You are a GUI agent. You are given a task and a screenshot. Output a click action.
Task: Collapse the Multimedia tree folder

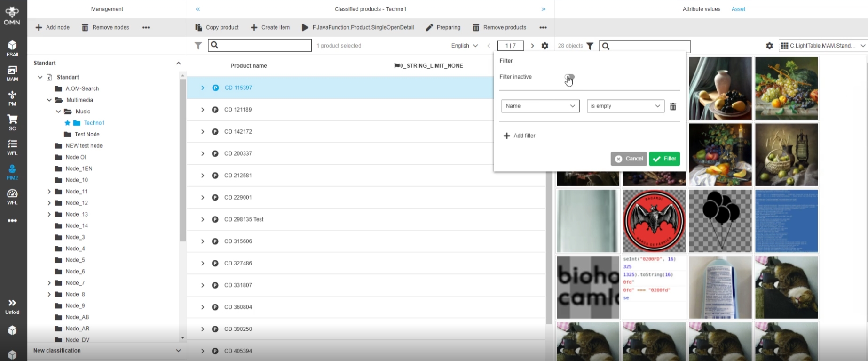click(49, 100)
